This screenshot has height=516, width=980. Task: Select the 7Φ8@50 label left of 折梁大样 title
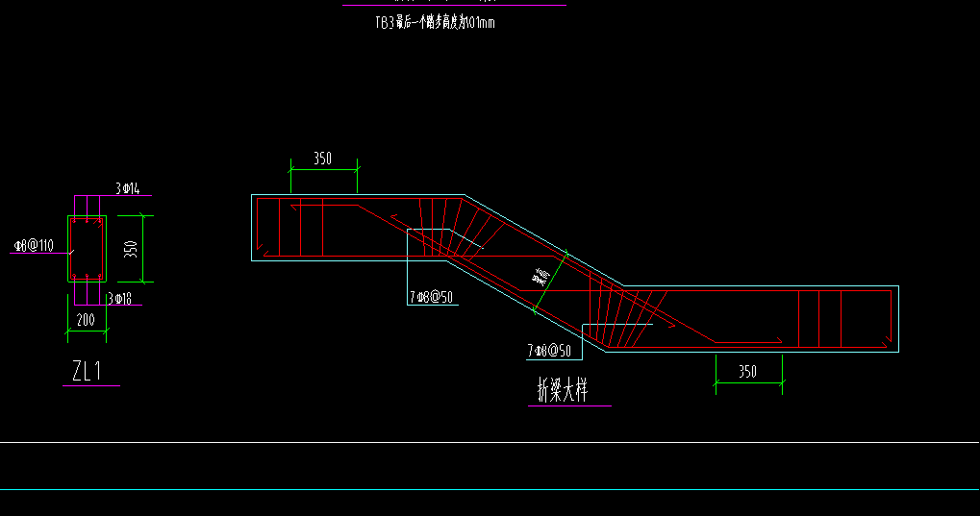[549, 351]
